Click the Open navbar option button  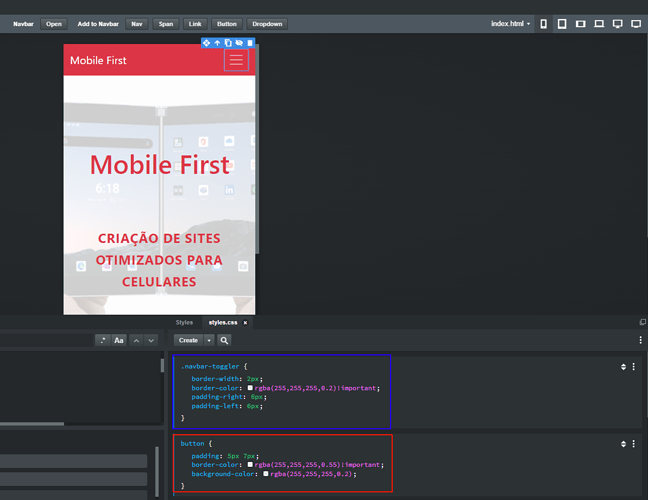pyautogui.click(x=54, y=24)
